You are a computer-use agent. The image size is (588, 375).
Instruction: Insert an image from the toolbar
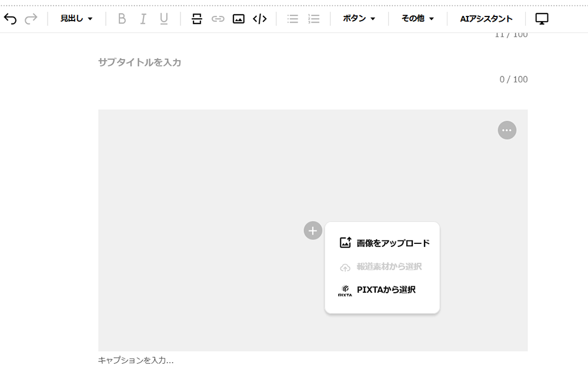(239, 18)
